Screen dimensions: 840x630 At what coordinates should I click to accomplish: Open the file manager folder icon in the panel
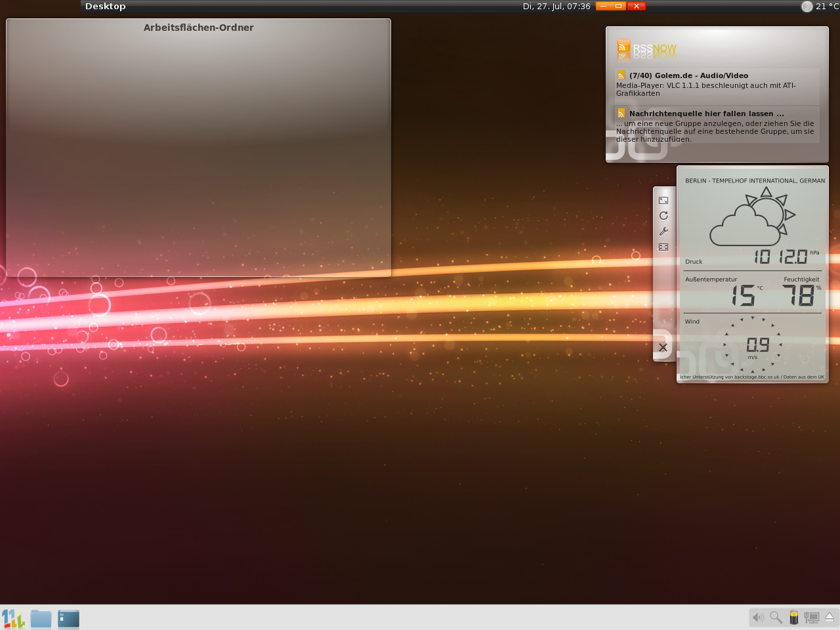click(x=41, y=618)
